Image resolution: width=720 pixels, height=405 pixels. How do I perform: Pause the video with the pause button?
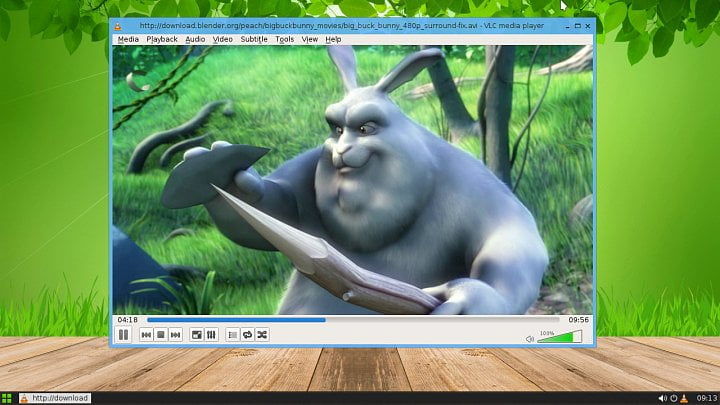coord(124,335)
